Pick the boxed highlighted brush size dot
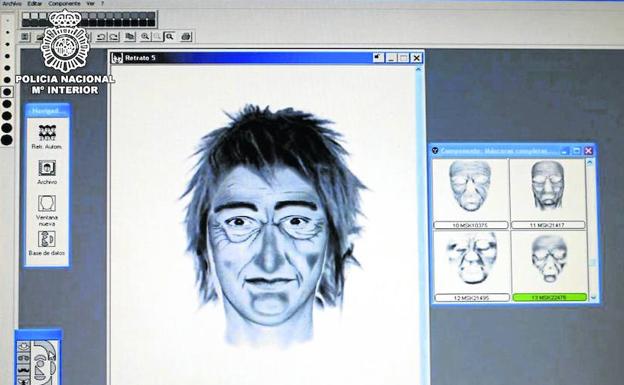Image resolution: width=624 pixels, height=385 pixels. [7, 92]
